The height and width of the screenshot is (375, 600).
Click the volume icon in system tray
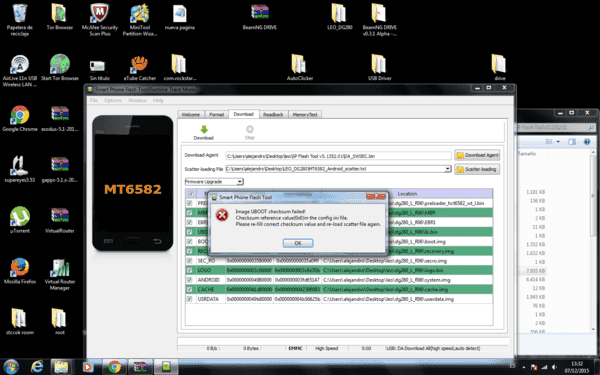coord(554,367)
